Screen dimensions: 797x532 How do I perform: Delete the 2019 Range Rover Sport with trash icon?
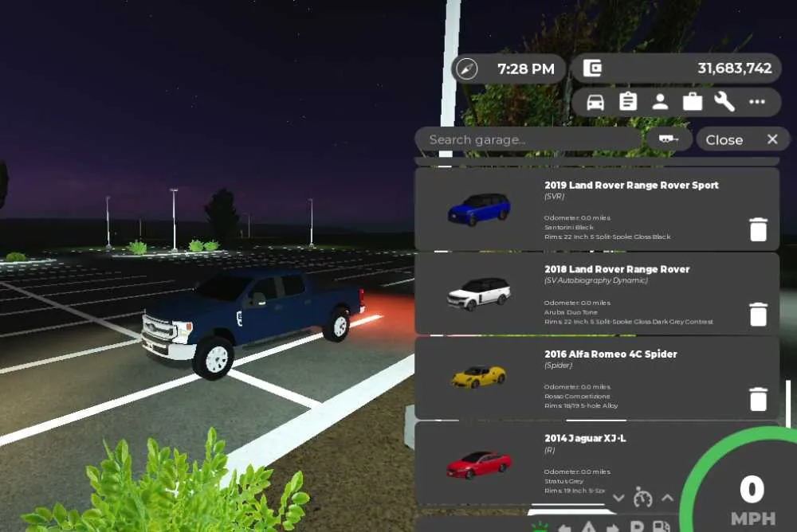[x=758, y=229]
